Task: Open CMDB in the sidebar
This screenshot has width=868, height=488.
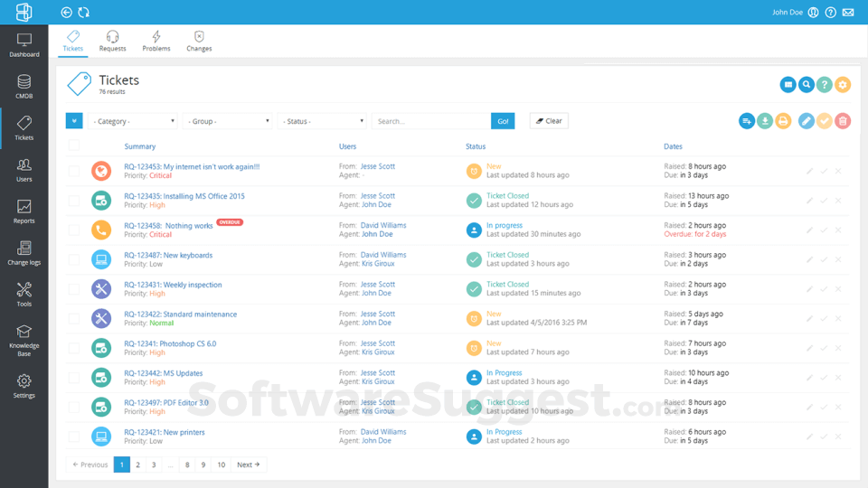Action: coord(24,87)
